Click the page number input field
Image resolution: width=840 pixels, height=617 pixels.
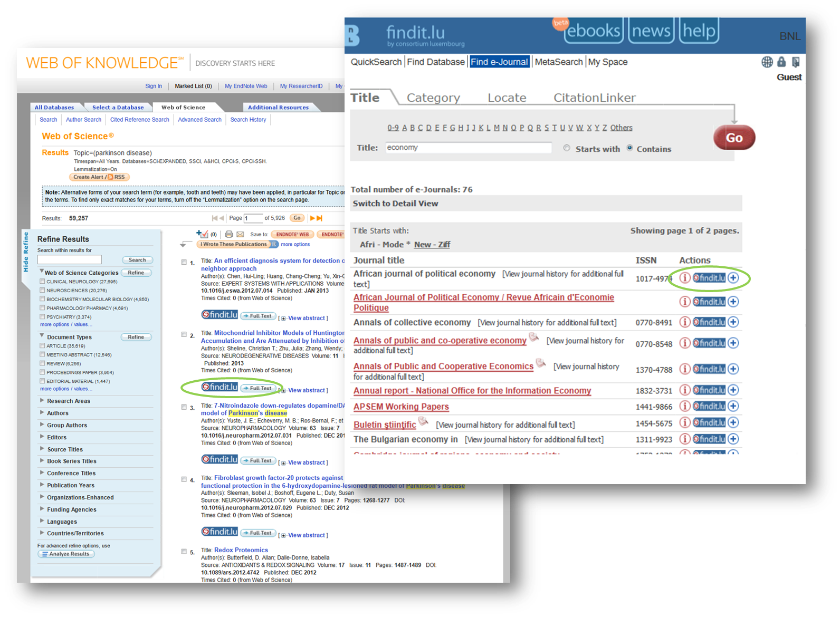253,218
